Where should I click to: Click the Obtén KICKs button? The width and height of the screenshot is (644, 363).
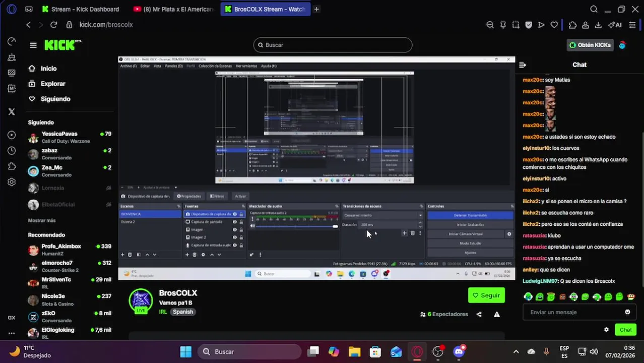pyautogui.click(x=590, y=45)
